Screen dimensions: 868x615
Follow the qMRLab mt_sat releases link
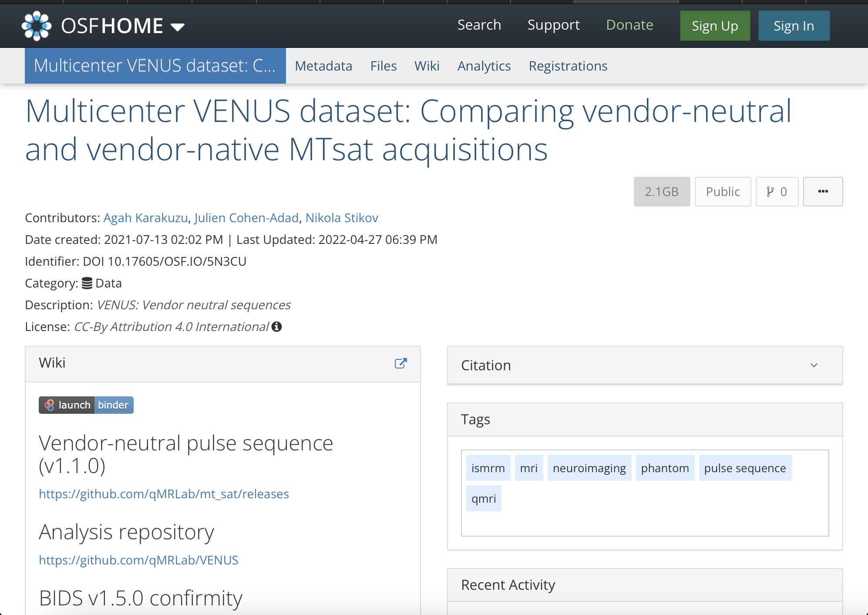click(164, 494)
